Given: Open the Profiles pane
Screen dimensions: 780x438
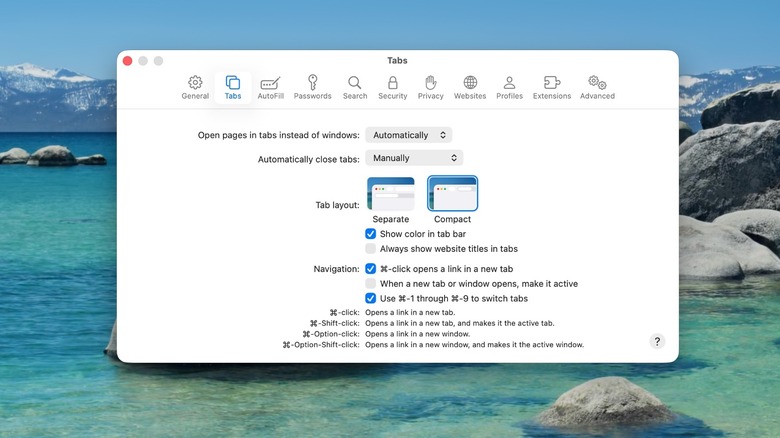Looking at the screenshot, I should pos(509,88).
